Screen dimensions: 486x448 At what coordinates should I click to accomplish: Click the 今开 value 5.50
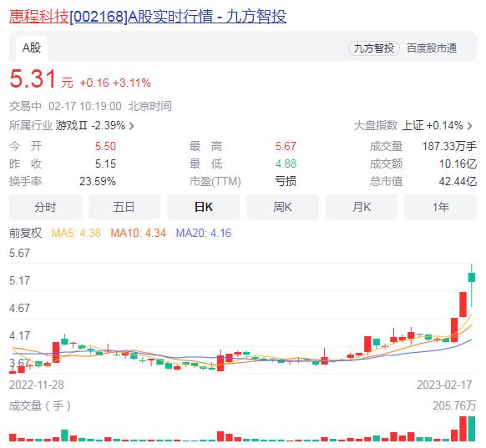click(105, 146)
